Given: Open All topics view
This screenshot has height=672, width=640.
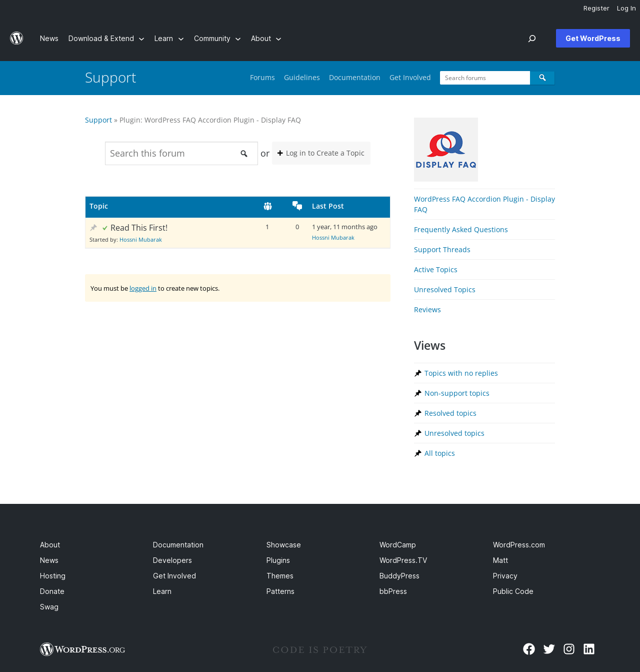Looking at the screenshot, I should pyautogui.click(x=439, y=453).
